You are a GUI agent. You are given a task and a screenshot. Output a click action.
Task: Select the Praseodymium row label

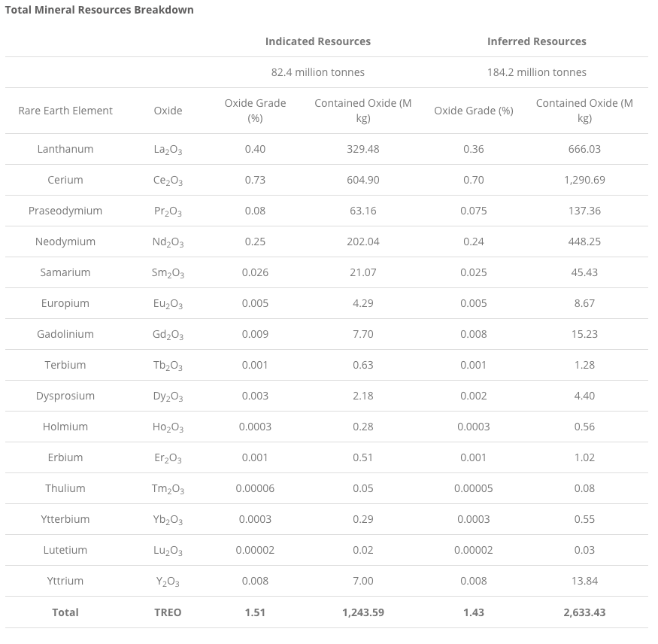tap(65, 211)
